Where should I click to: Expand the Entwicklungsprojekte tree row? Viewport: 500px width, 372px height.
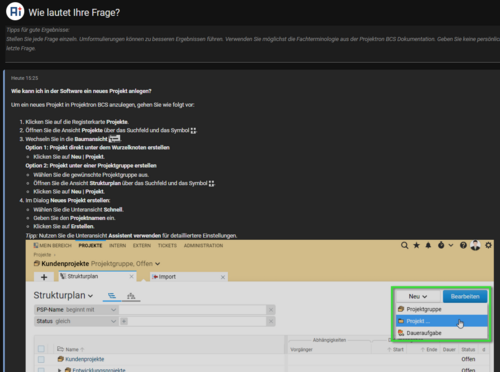coord(59,370)
